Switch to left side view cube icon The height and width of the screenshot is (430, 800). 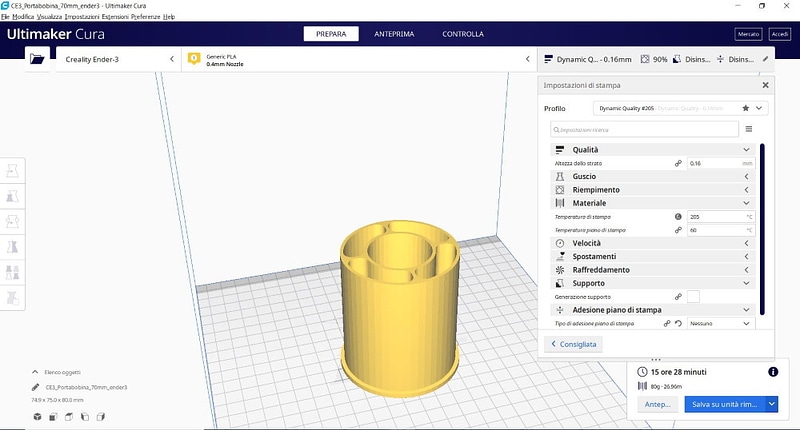[x=85, y=417]
